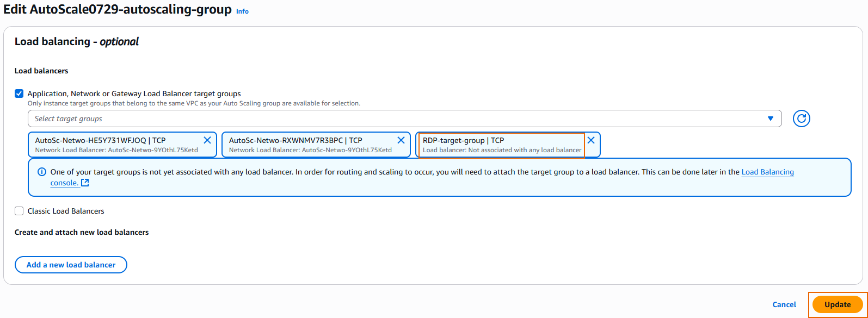This screenshot has width=868, height=318.
Task: Uncheck the Application, Network or Gateway checkbox
Action: pos(19,93)
